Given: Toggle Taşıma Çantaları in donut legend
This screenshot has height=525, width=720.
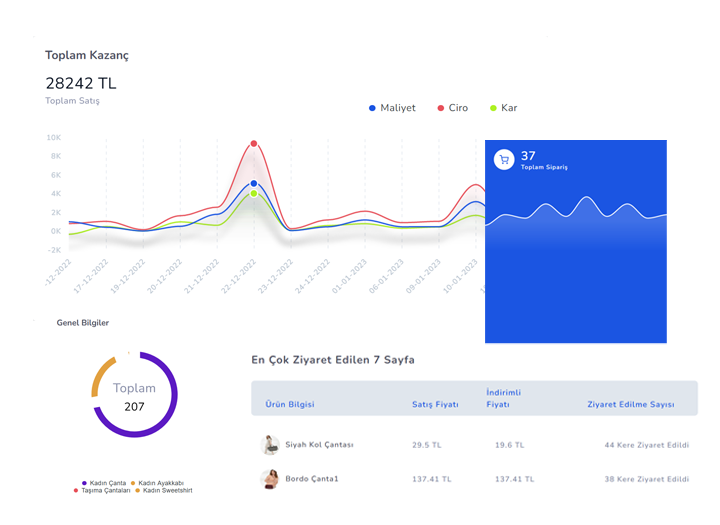Looking at the screenshot, I should (x=104, y=491).
